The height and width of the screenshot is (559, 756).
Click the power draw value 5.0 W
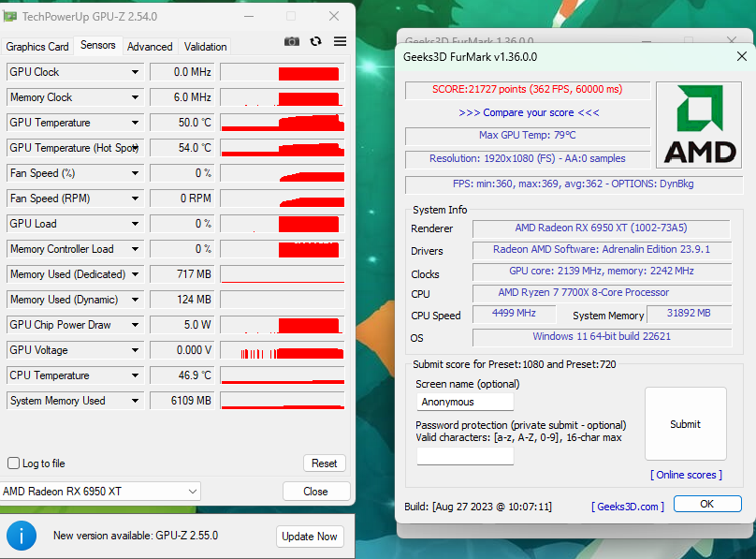point(182,325)
